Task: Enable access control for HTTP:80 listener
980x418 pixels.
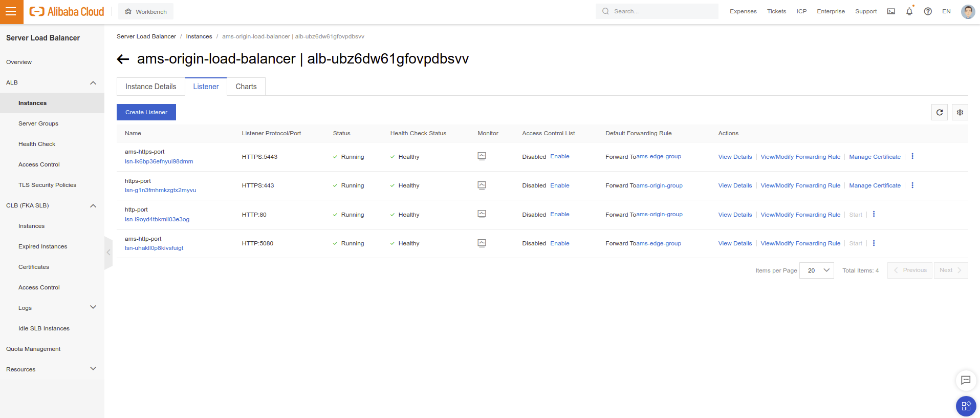Action: (560, 214)
